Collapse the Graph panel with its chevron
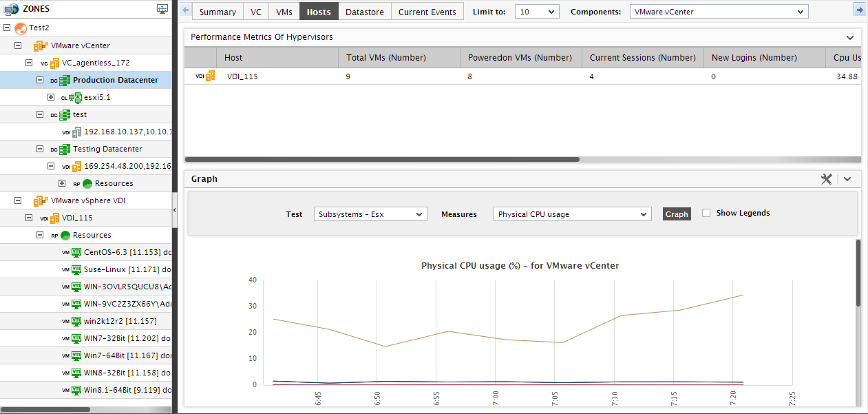 [x=847, y=179]
